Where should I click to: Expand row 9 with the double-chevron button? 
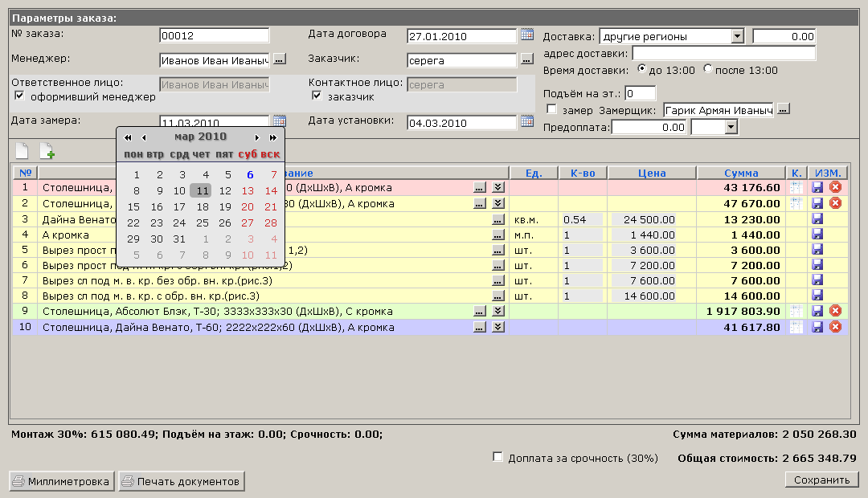pos(498,311)
